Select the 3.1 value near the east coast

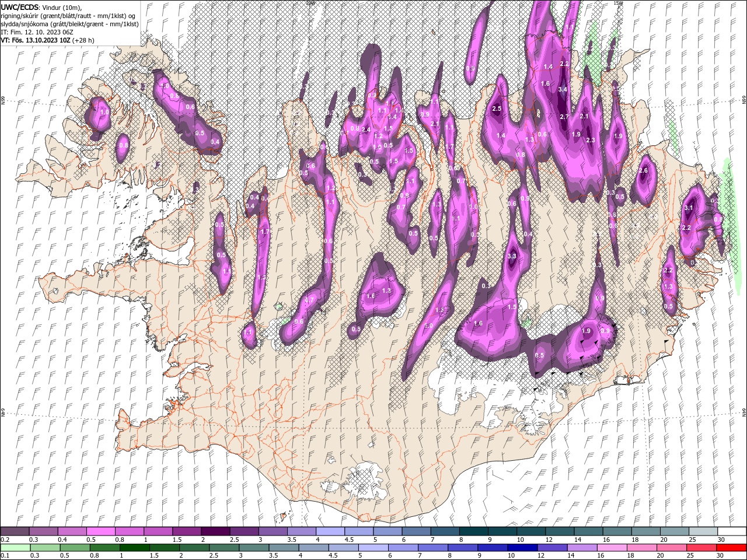(x=688, y=208)
